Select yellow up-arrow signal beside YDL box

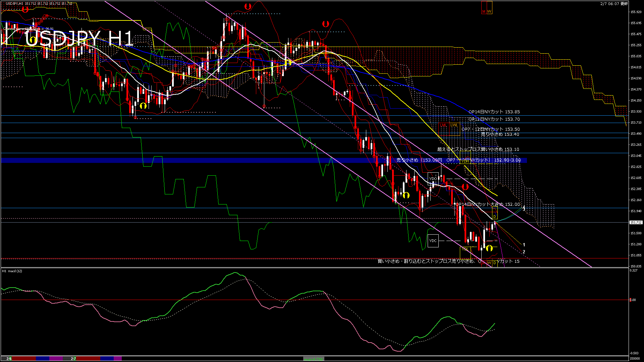[x=489, y=248]
